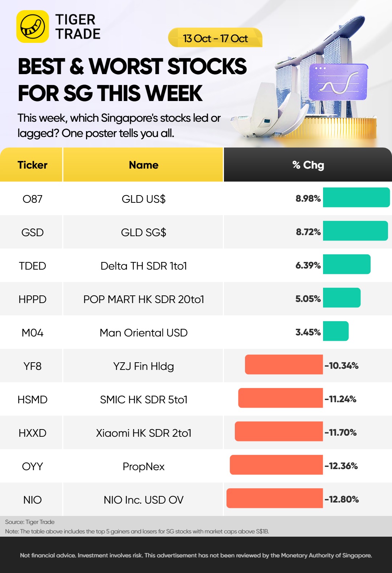The width and height of the screenshot is (392, 573).
Task: Click the green 8.72% bar for GLD SG$
Action: [x=355, y=231]
